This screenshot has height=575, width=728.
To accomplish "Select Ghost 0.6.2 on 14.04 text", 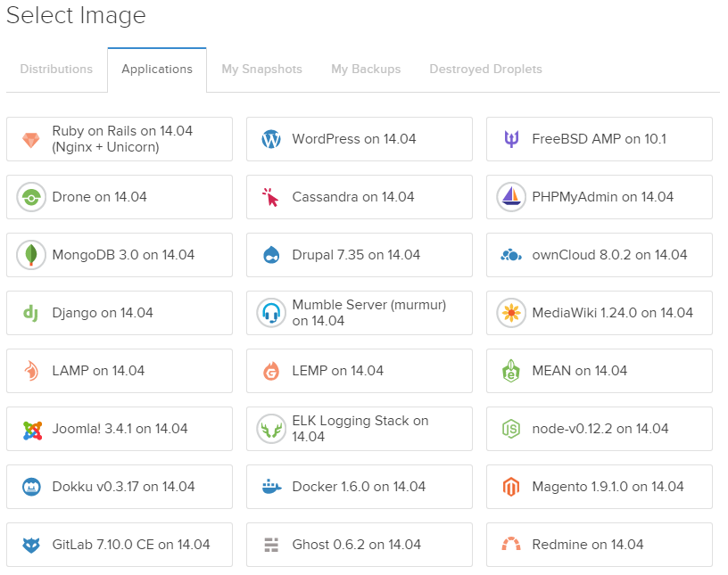I will (356, 545).
